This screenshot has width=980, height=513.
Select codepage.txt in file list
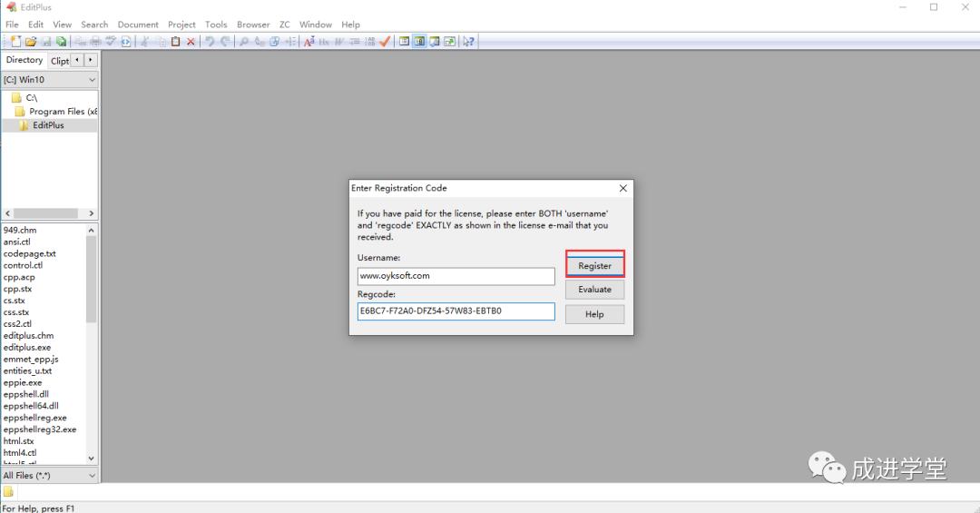coord(29,253)
